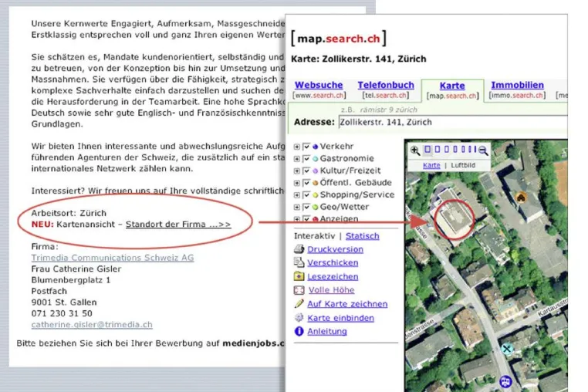
Task: Expand the Gastronomie category
Action: [x=297, y=159]
